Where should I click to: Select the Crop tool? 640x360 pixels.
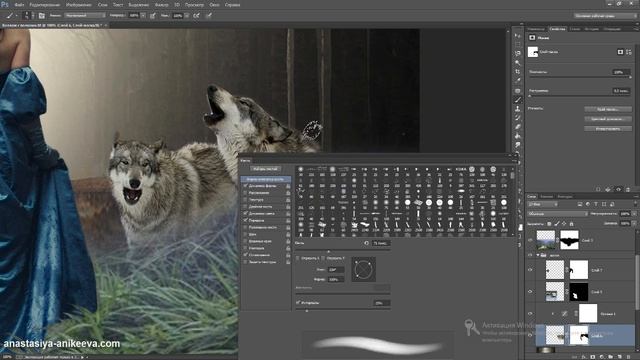pyautogui.click(x=518, y=71)
